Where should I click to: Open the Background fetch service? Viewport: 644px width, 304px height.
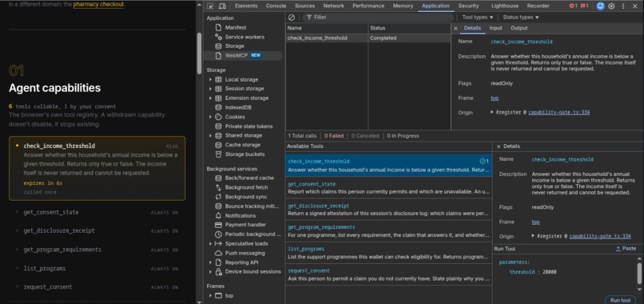pos(246,187)
